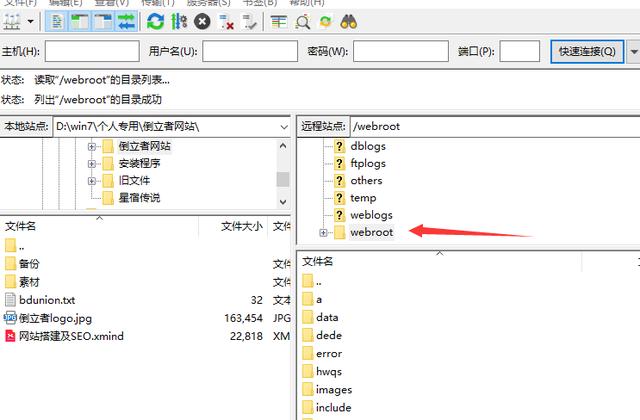Click the process queue toolbar icon
Viewport: 640px width, 420px height.
pyautogui.click(x=179, y=20)
